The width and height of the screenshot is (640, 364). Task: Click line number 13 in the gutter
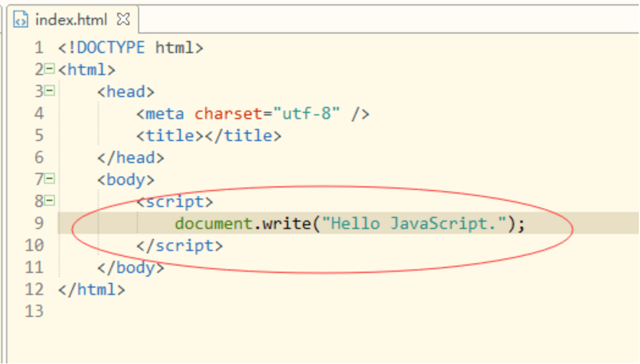tap(34, 311)
